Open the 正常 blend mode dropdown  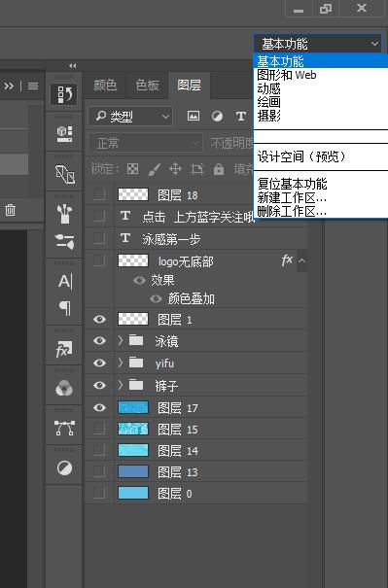(x=145, y=143)
